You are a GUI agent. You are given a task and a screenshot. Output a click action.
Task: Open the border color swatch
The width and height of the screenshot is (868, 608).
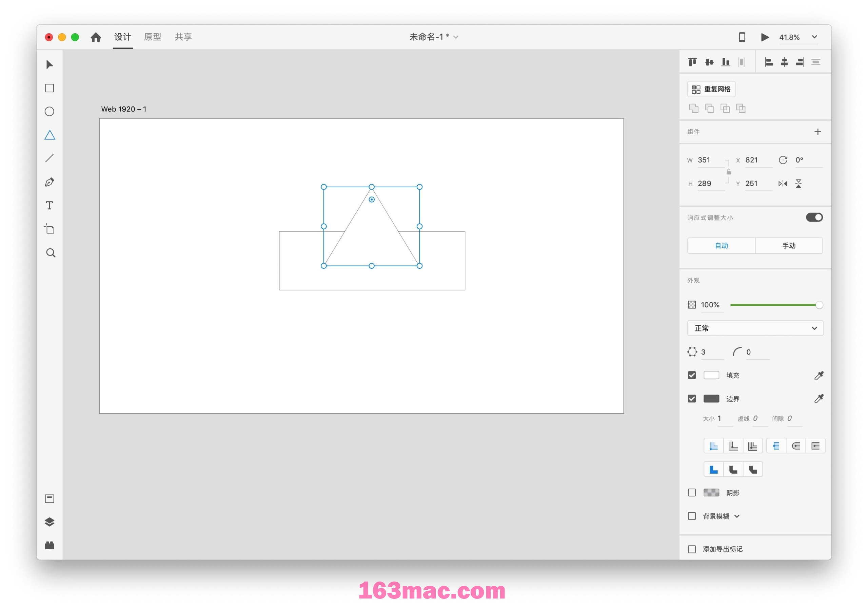(x=711, y=399)
